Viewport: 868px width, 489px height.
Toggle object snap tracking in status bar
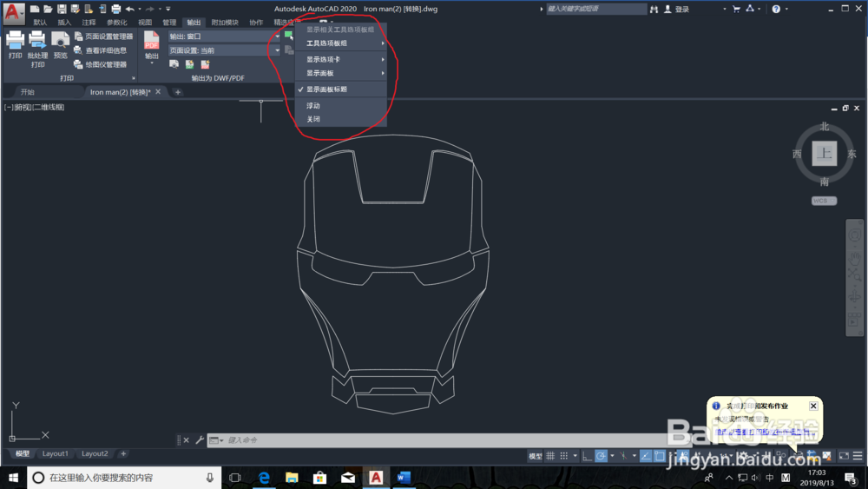pos(646,456)
